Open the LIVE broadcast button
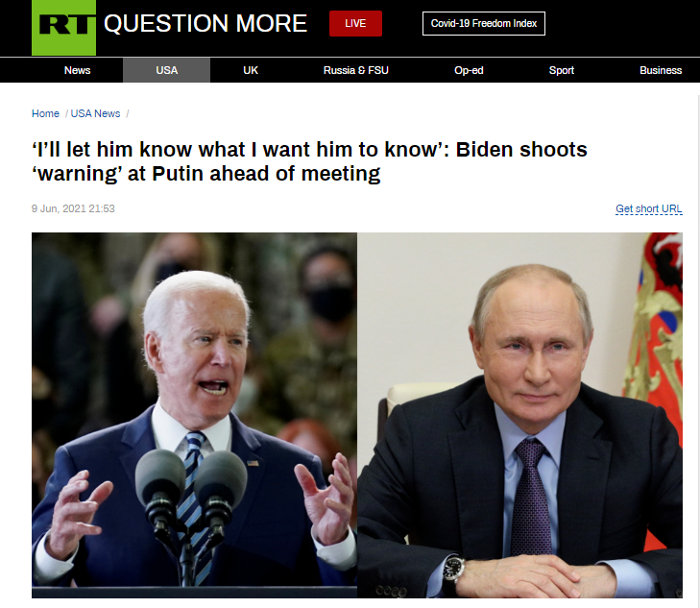 [355, 23]
